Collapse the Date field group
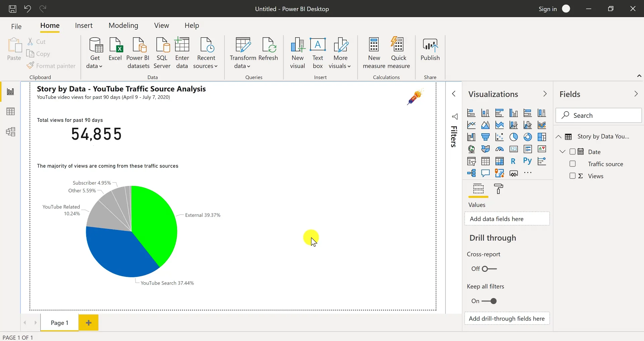Viewport: 644px width, 341px height. 562,152
